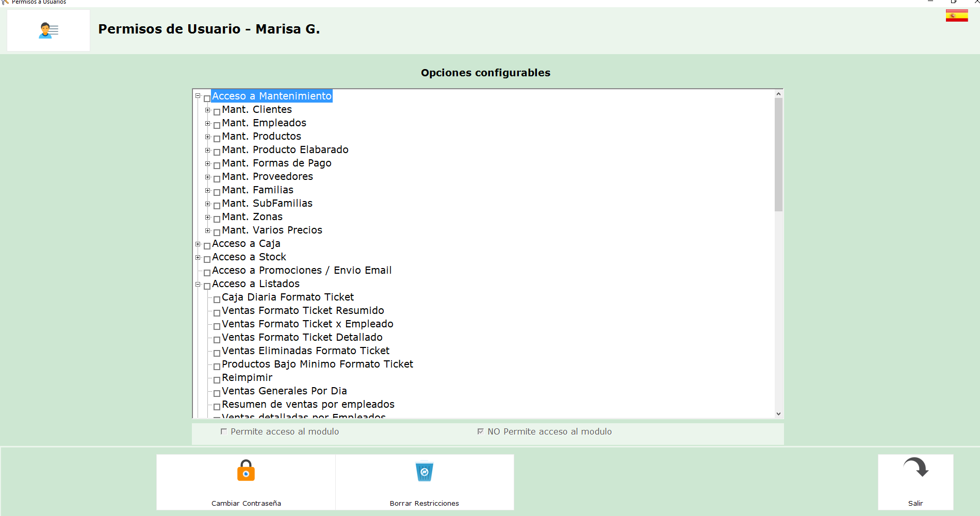980x516 pixels.
Task: Collapse the Acceso a Listados node
Action: tap(198, 284)
